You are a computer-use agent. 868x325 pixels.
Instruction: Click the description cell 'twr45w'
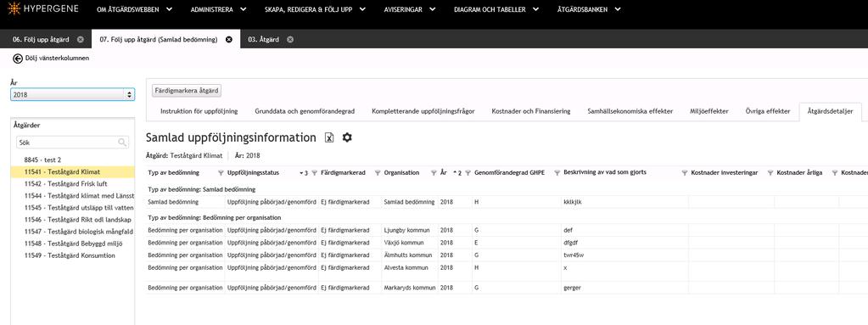pos(574,255)
